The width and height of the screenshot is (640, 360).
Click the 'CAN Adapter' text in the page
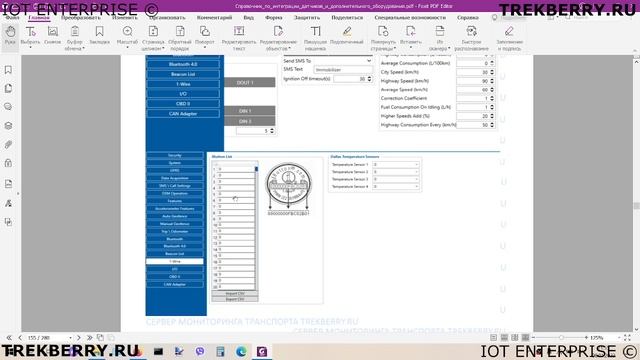(x=183, y=113)
